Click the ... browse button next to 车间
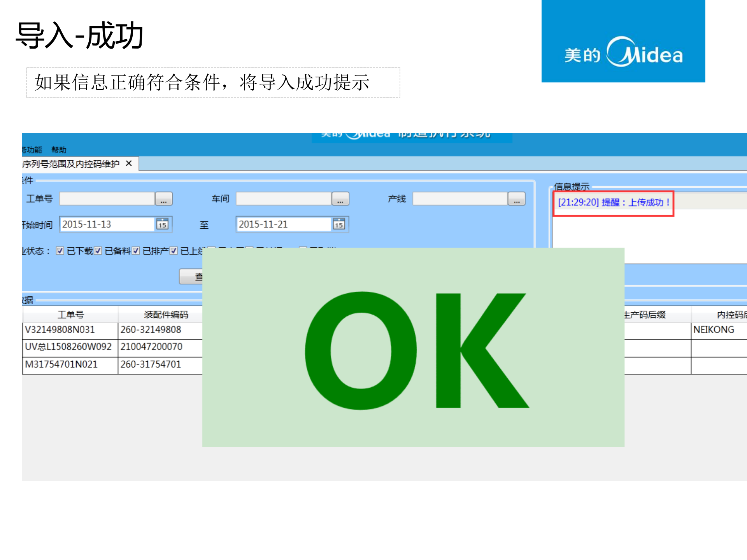This screenshot has height=560, width=747. pos(340,199)
